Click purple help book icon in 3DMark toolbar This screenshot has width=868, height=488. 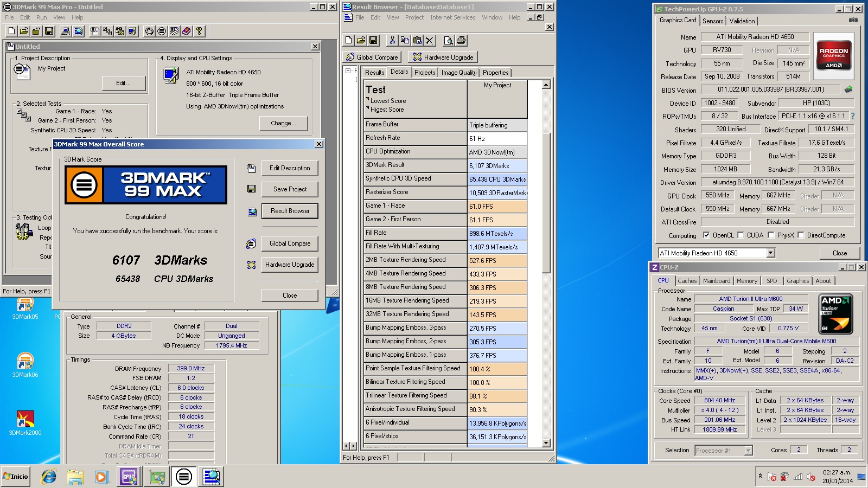[187, 31]
